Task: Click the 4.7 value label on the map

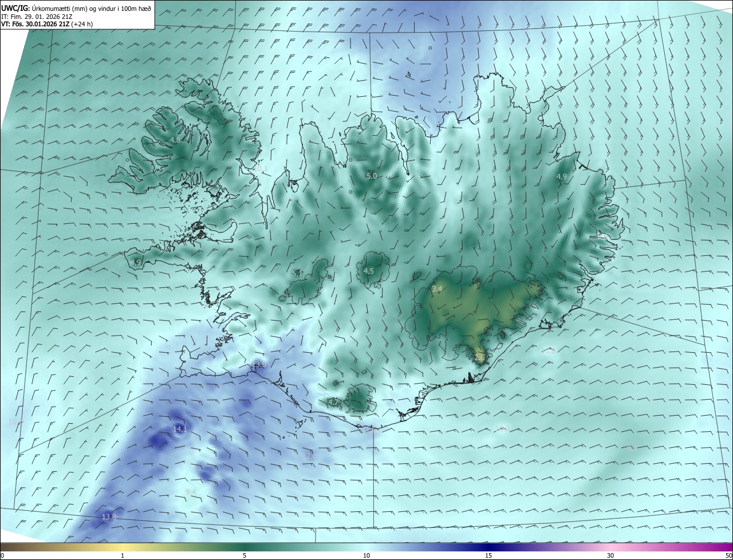Action: coord(333,403)
